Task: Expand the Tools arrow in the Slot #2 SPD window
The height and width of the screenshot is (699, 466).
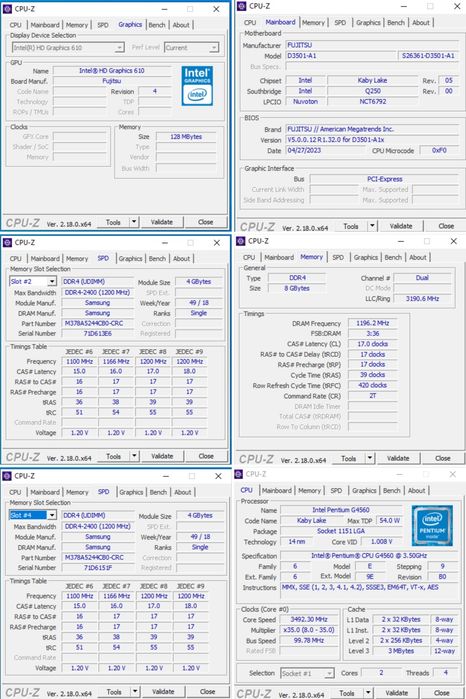Action: [134, 456]
